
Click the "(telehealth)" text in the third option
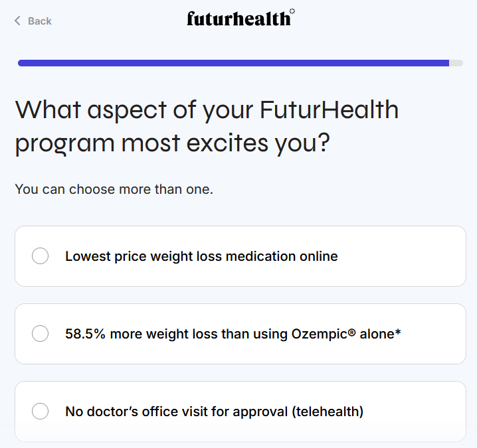(328, 411)
